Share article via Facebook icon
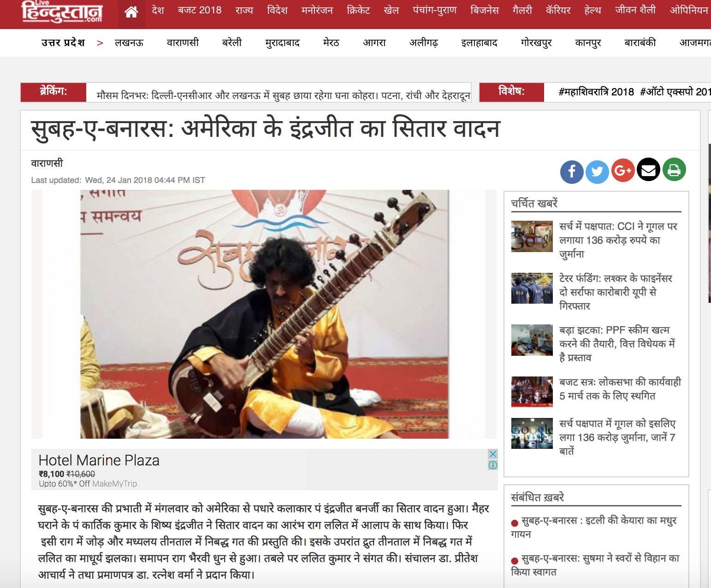This screenshot has width=711, height=588. 572,171
